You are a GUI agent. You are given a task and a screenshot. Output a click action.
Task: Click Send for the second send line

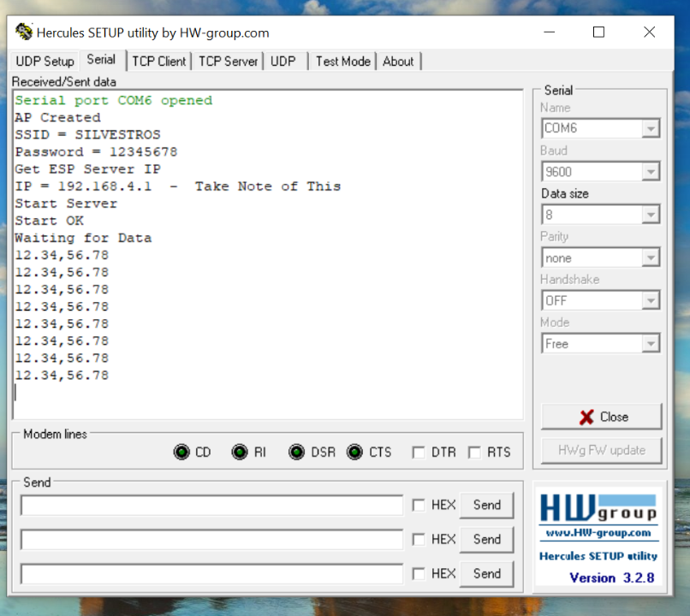point(487,539)
